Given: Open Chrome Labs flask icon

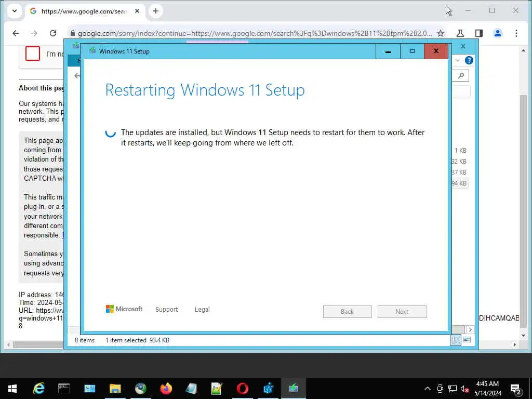Looking at the screenshot, I should point(460,33).
